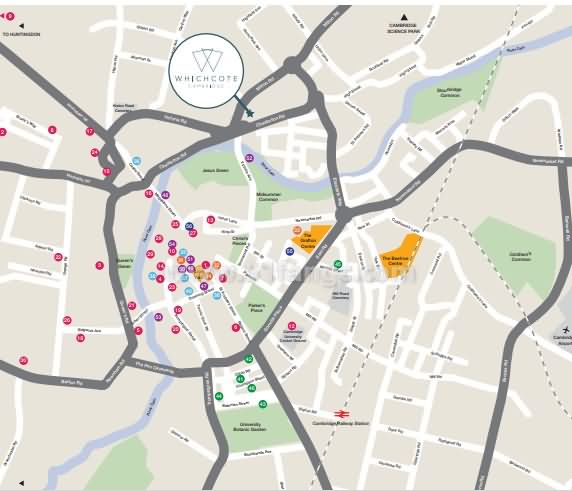Click pink marker number 14
This screenshot has width=572, height=491.
[161, 266]
